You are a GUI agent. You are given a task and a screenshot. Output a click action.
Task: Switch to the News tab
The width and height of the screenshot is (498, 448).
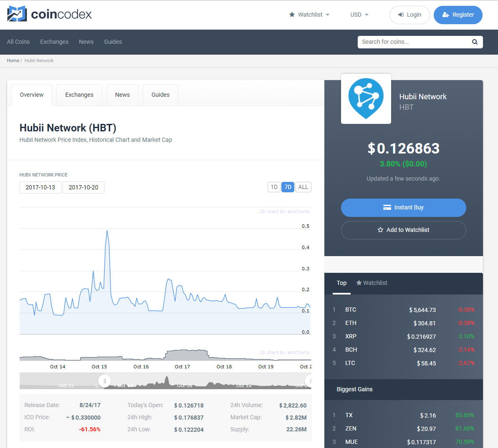[x=123, y=95]
